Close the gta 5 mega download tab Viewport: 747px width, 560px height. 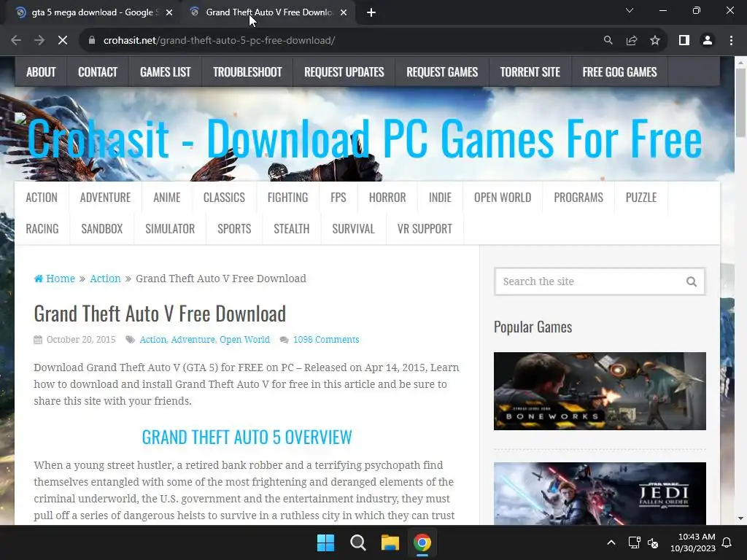click(x=169, y=12)
